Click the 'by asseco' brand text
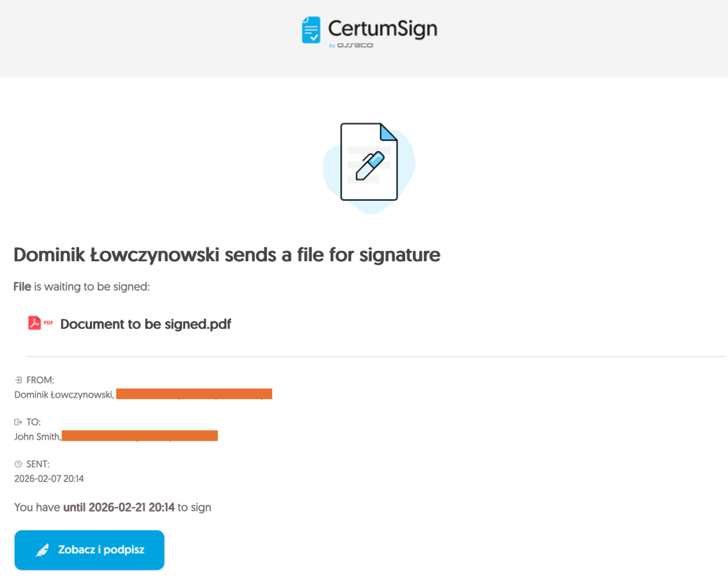This screenshot has height=588, width=728. (351, 45)
